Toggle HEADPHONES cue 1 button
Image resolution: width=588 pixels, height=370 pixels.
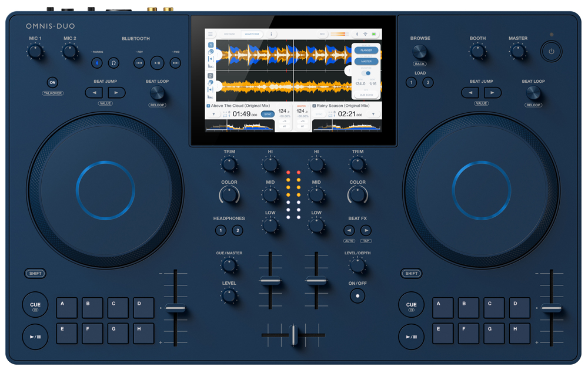click(x=220, y=230)
